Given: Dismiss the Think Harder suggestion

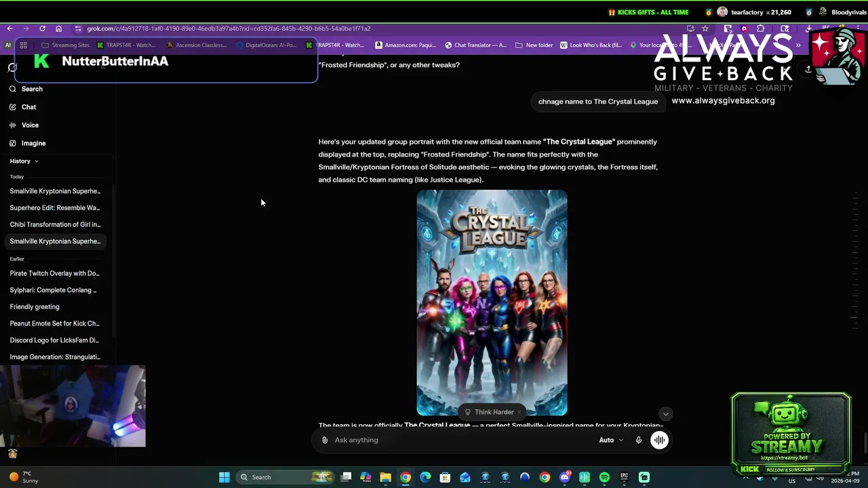Looking at the screenshot, I should pos(519,412).
